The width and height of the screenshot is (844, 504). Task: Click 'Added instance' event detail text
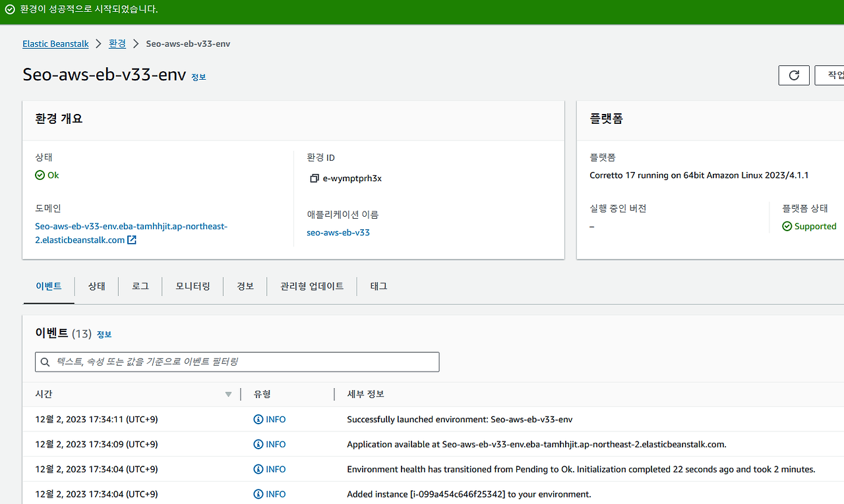coord(469,494)
